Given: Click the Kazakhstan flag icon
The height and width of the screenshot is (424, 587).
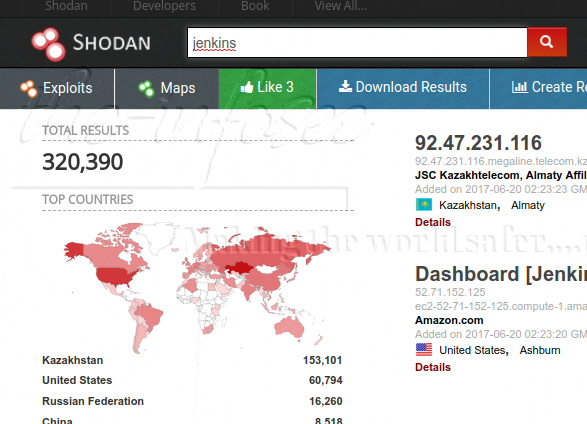Looking at the screenshot, I should point(424,205).
